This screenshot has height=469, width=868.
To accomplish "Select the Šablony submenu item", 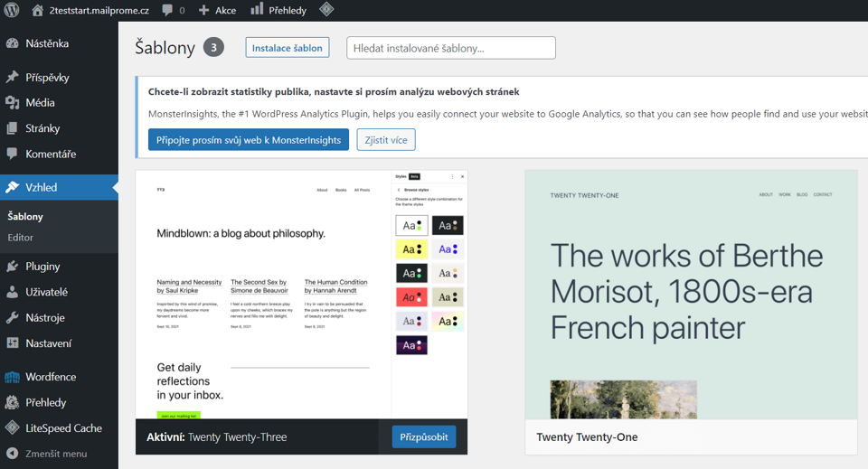I will click(x=25, y=216).
